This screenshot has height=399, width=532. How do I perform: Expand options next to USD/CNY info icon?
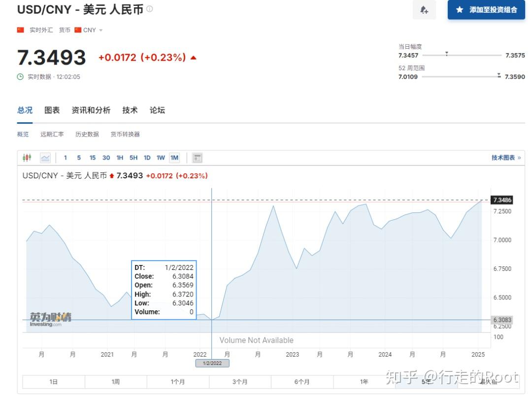(149, 9)
